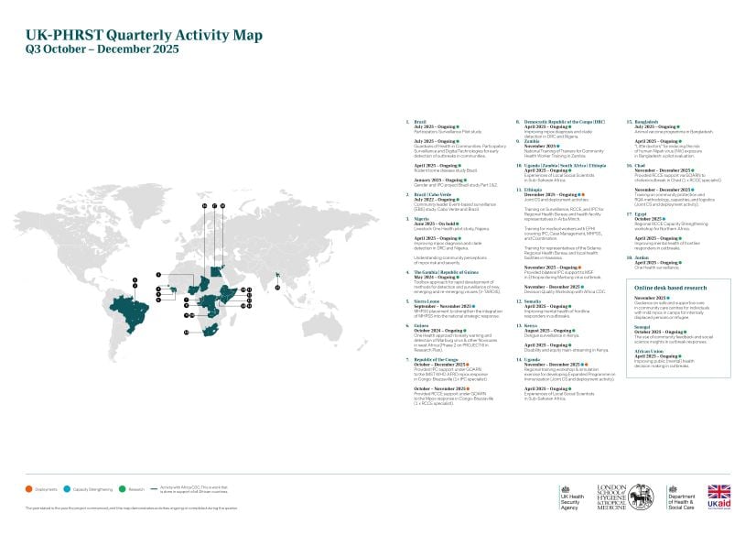This screenshot has height=535, width=756.
Task: Click 'October – November 2025' under Republic of the Congo
Action: tap(439, 388)
